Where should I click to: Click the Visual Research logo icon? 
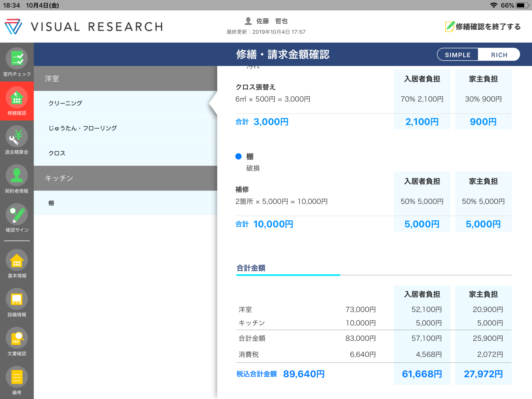tap(13, 26)
